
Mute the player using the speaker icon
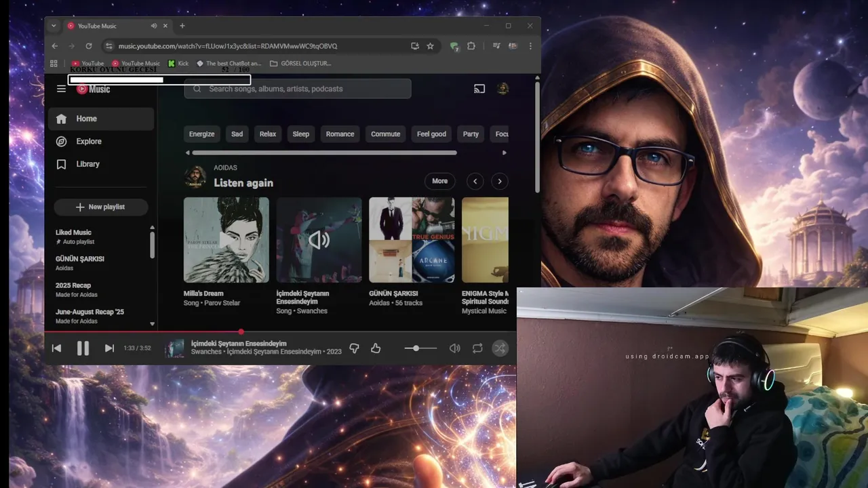(x=454, y=348)
